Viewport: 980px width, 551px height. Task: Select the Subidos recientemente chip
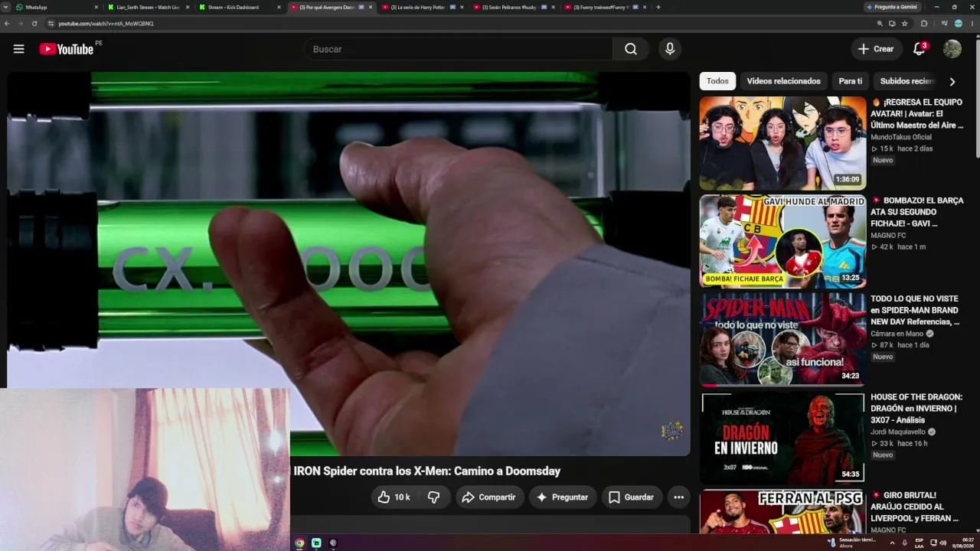point(906,81)
